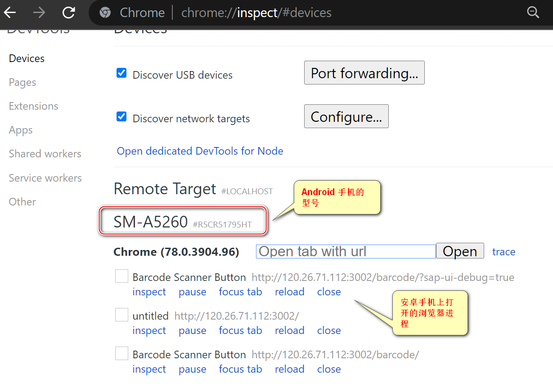Click the Chrome (78.0.3904.96) version text
Screen dimensions: 553x392
176,252
